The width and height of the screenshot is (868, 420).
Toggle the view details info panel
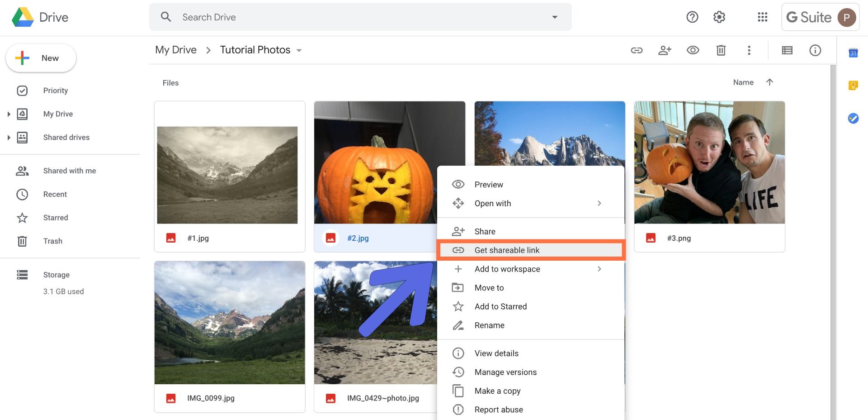[815, 50]
